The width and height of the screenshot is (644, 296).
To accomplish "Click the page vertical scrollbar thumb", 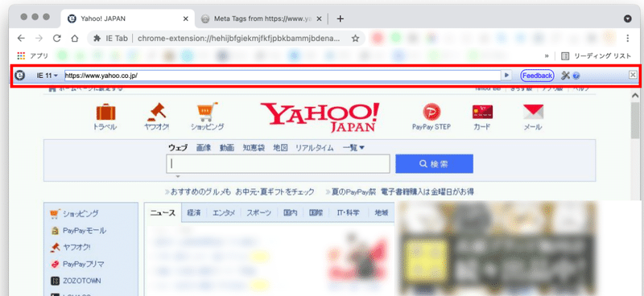I will 635,120.
